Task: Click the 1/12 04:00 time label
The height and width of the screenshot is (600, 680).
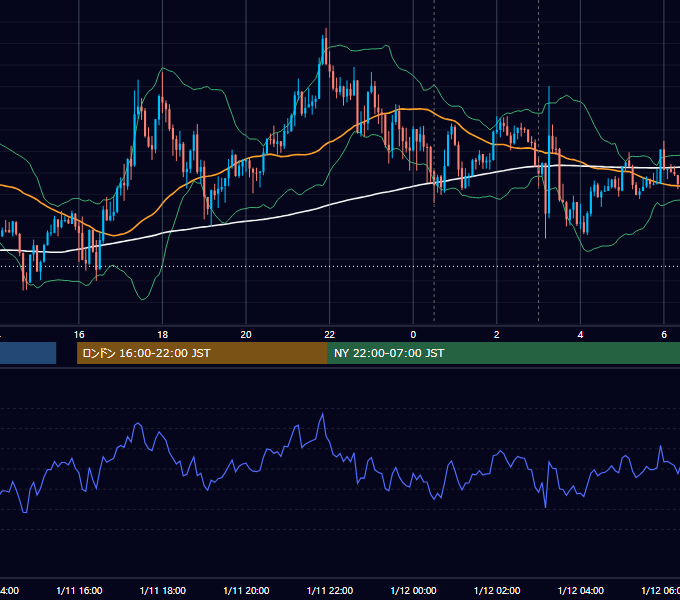Action: (x=581, y=590)
